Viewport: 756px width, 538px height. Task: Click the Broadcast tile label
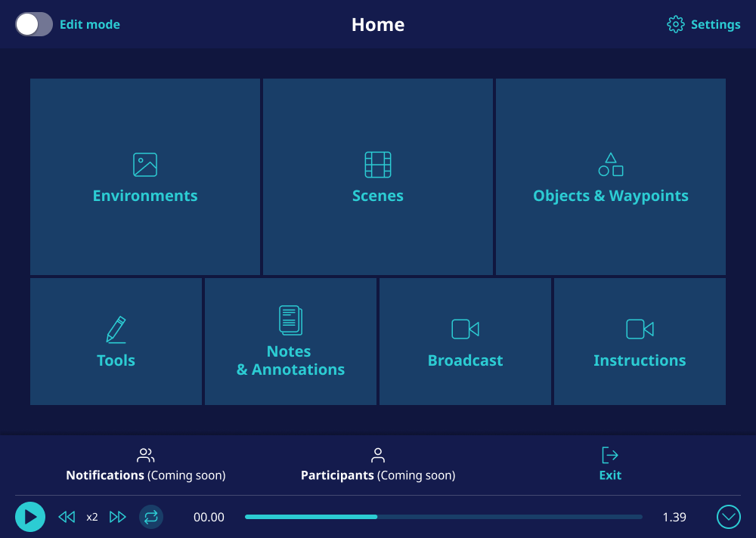coord(465,360)
